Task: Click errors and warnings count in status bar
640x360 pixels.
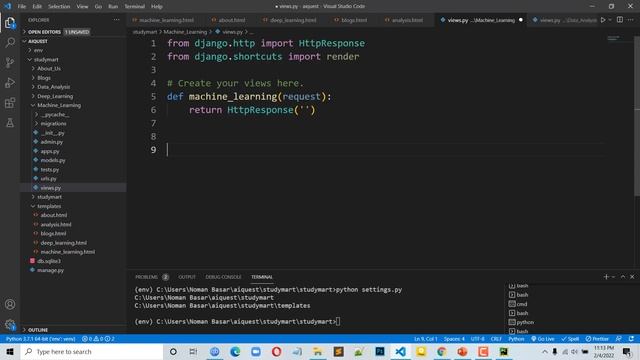Action: point(98,339)
